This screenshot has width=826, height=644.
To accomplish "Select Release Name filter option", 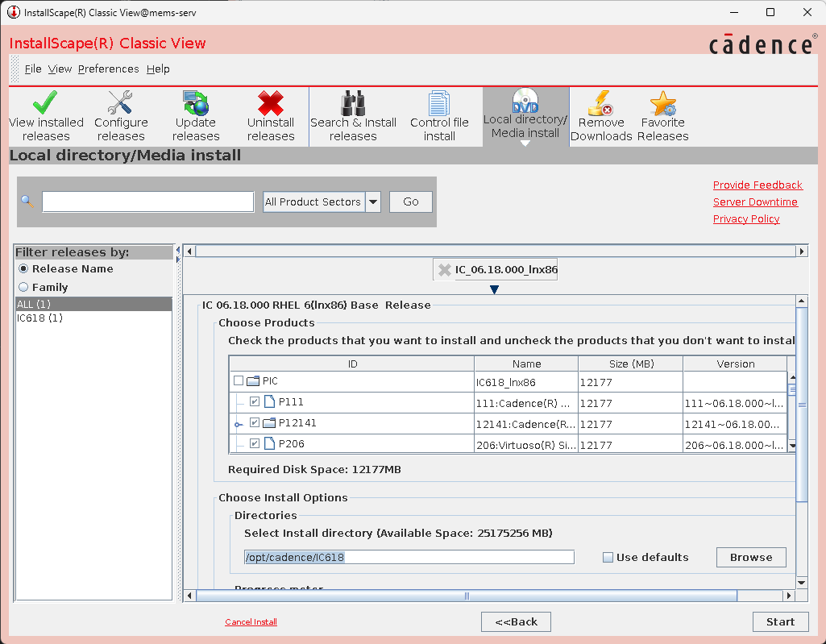I will coord(23,268).
